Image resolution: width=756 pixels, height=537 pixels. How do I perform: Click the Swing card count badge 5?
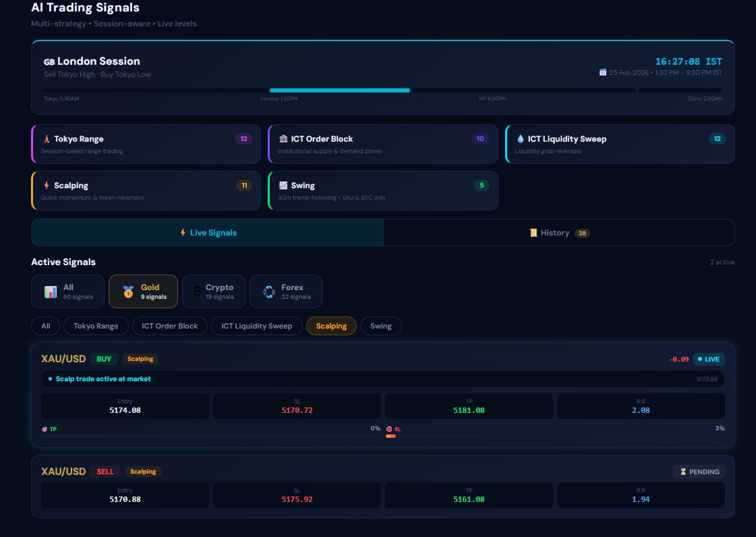point(482,186)
